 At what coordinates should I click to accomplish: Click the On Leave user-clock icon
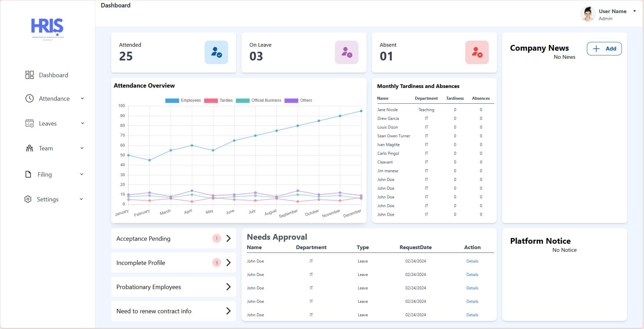click(347, 52)
